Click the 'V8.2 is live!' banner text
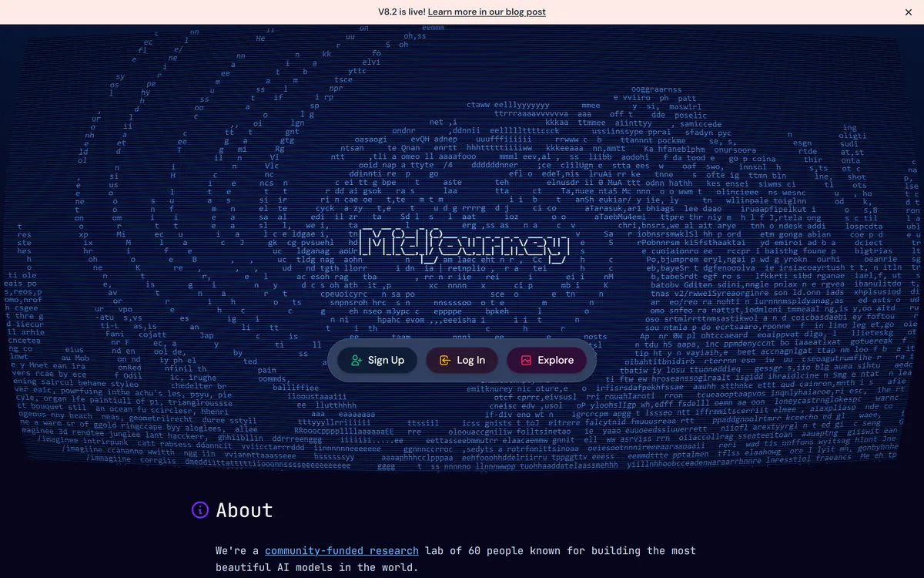The width and height of the screenshot is (924, 578). tap(401, 12)
